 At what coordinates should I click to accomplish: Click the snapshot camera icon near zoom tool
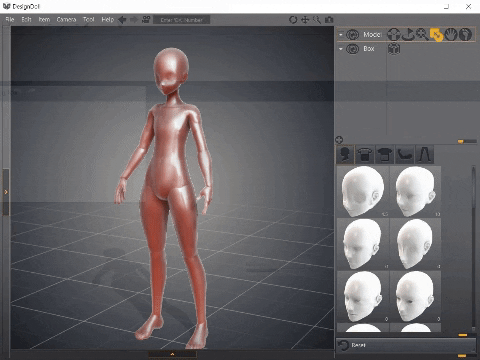click(329, 20)
